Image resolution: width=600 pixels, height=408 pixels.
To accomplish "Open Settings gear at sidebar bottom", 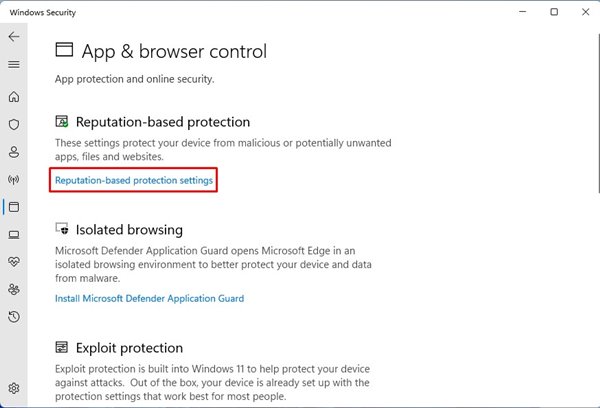I will [x=14, y=388].
